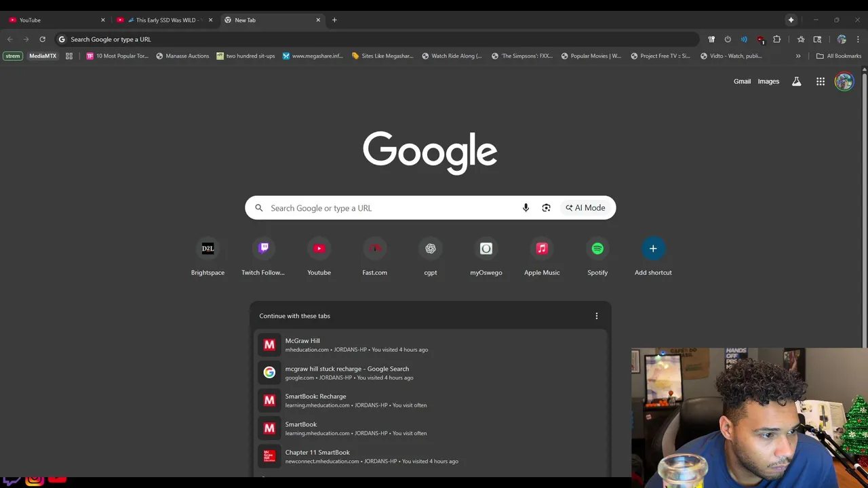Open the two hundred sit-ups bookmark
This screenshot has width=868, height=488.
[245, 56]
